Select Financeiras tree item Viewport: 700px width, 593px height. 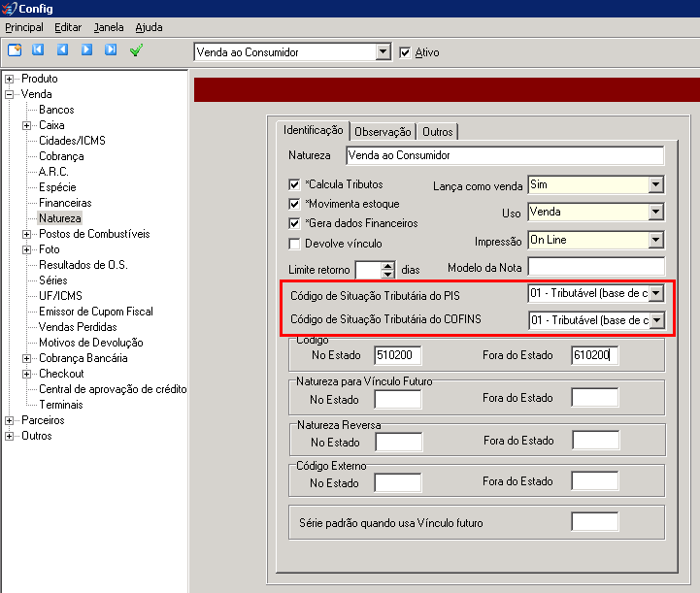[65, 203]
